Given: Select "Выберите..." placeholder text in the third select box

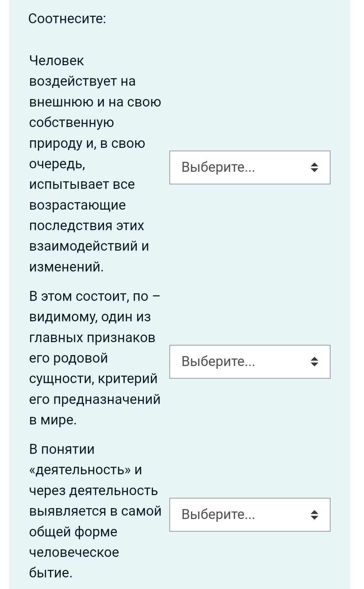Looking at the screenshot, I should (x=218, y=515).
